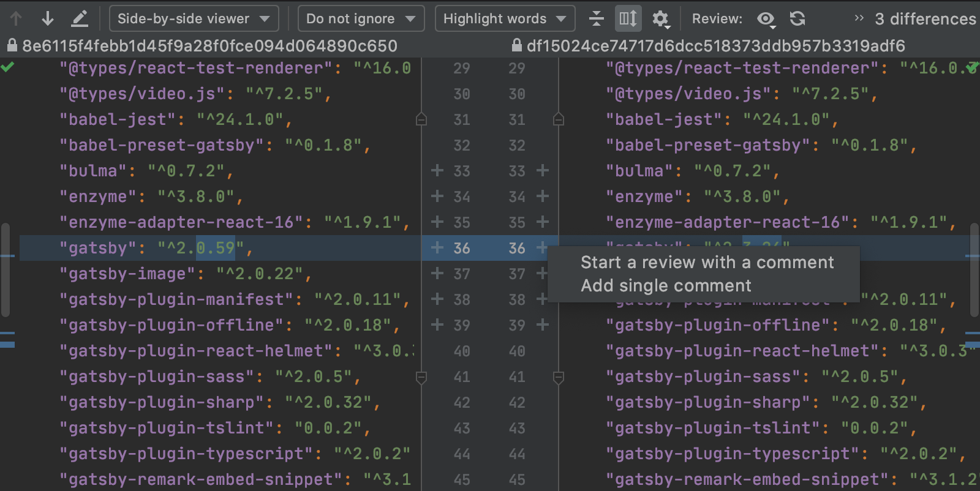Add comment on left line 34
Image resolution: width=980 pixels, height=491 pixels.
437,196
